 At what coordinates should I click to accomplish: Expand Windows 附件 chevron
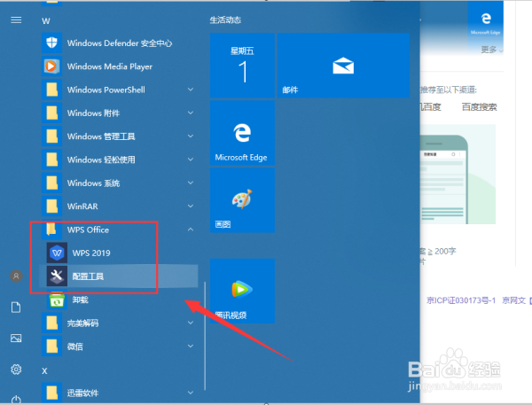click(x=191, y=113)
